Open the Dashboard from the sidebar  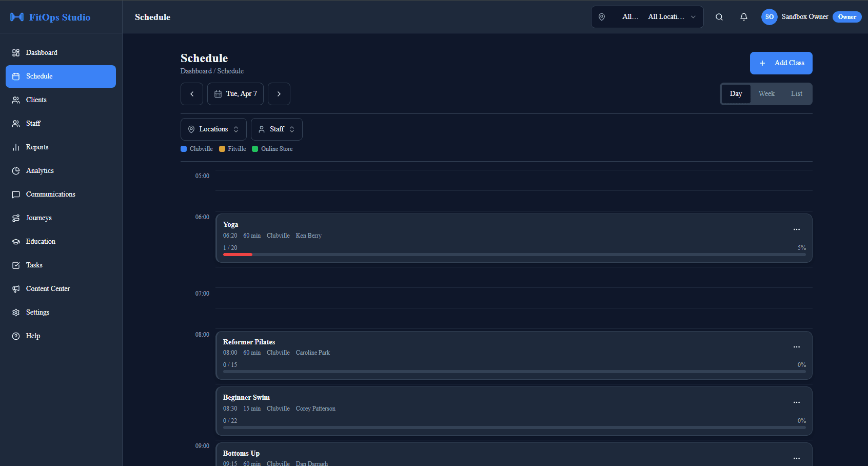41,52
